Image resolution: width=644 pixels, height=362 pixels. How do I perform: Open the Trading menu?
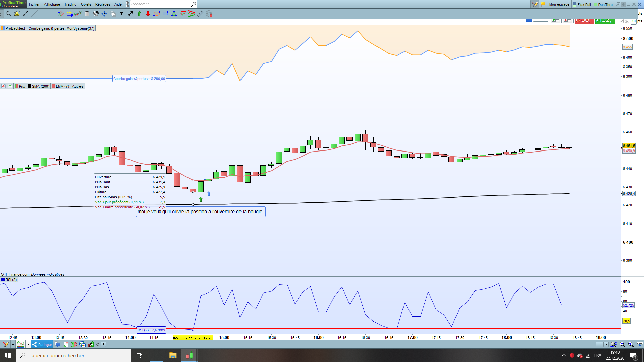coord(70,4)
